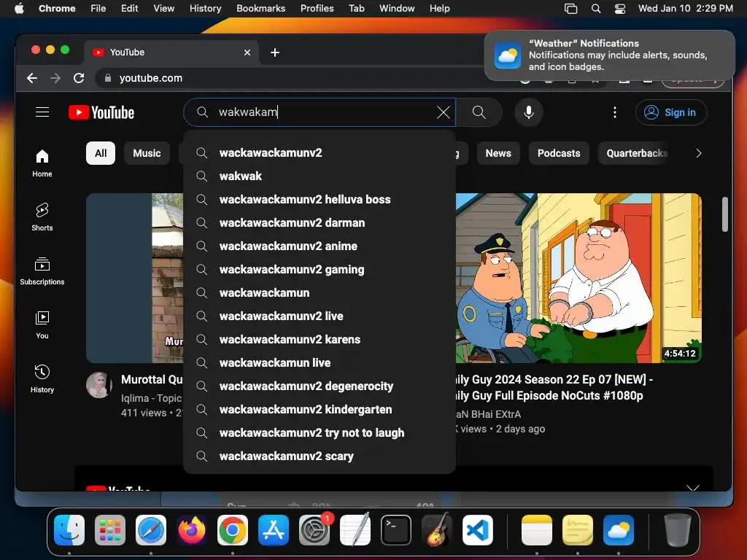Click the YouTube logo

[101, 112]
